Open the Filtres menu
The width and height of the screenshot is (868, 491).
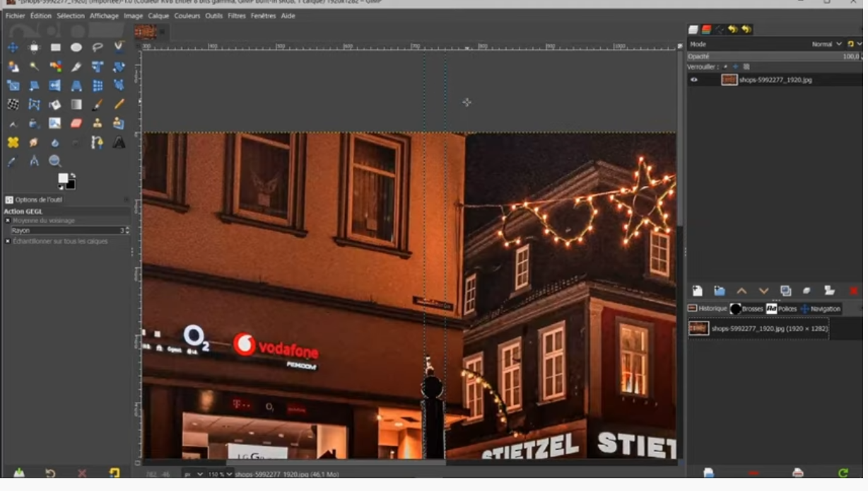tap(237, 16)
